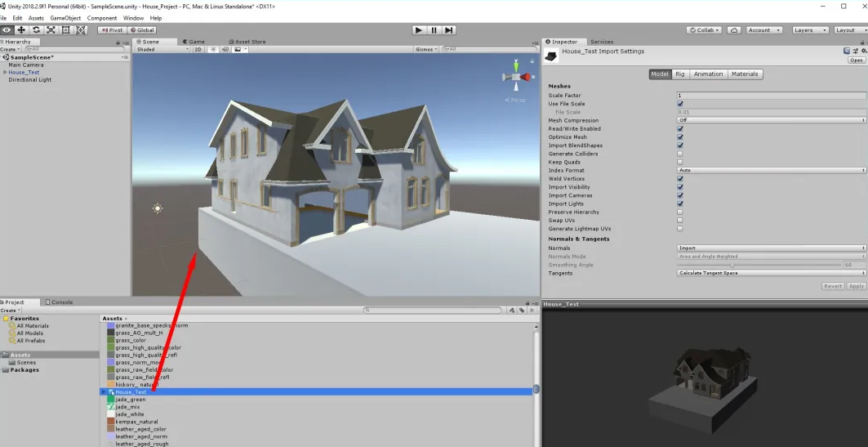This screenshot has width=868, height=447.
Task: Open the Layers dropdown
Action: 810,30
